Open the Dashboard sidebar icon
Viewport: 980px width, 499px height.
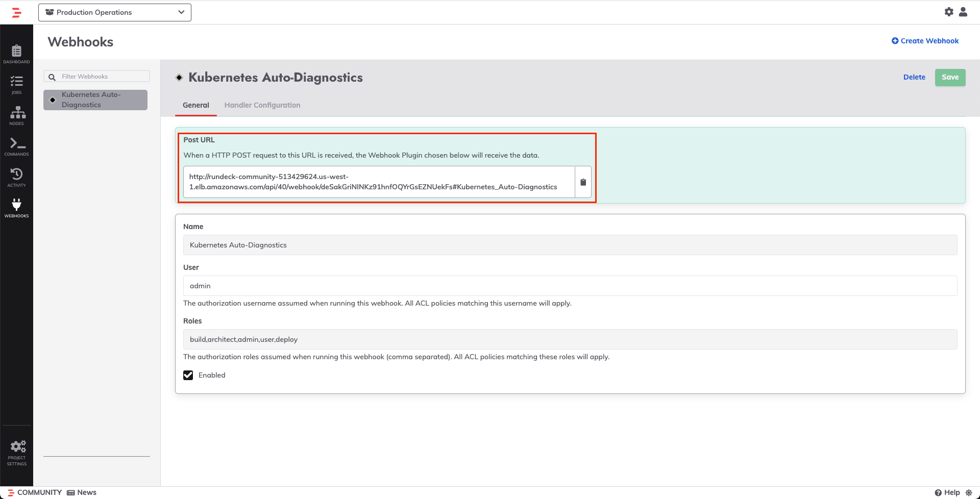(16, 54)
